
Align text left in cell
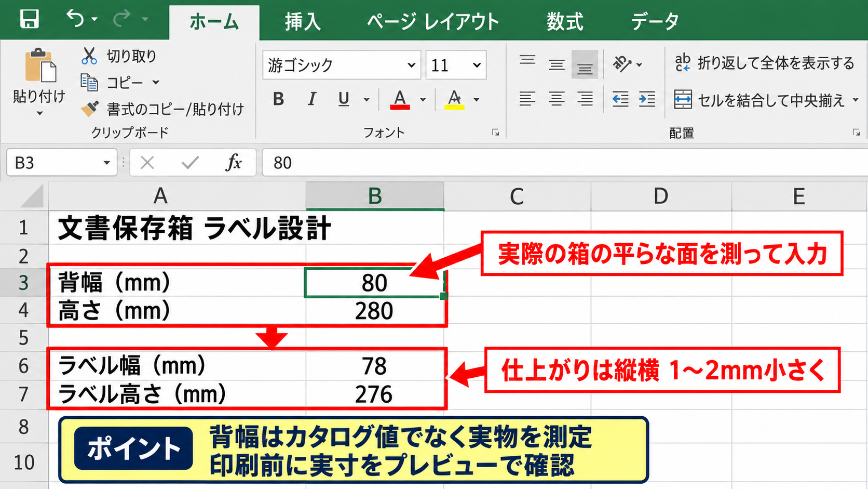[x=527, y=99]
